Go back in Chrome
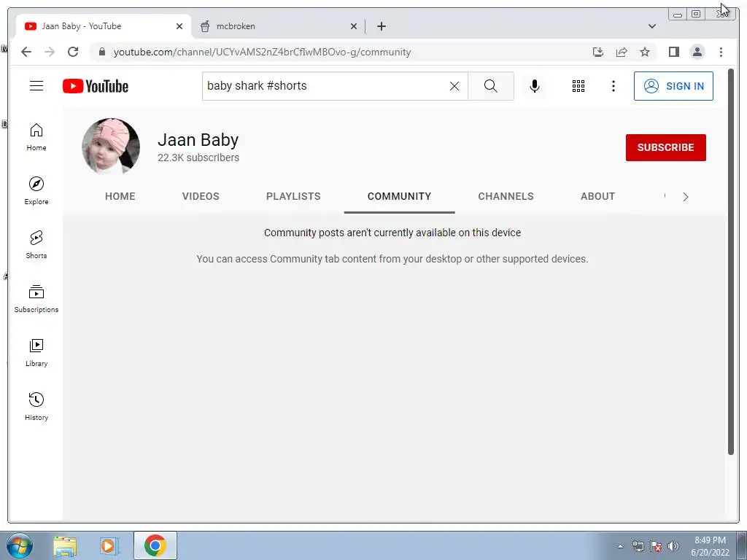This screenshot has width=747, height=560. coord(26,52)
